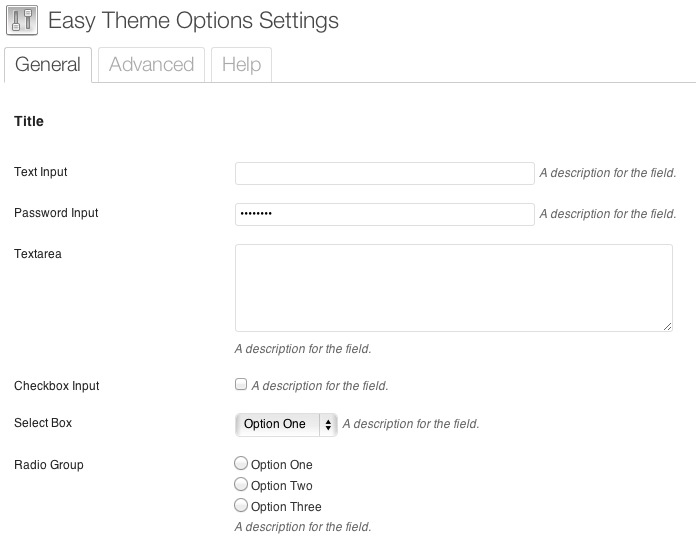Tick the Checkbox Input checkbox
This screenshot has height=549, width=696.
click(240, 384)
